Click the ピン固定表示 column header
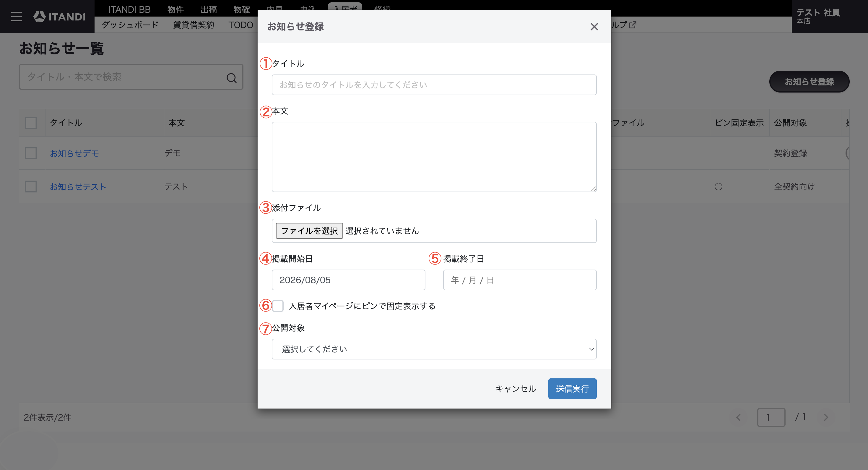868x470 pixels. pyautogui.click(x=739, y=123)
